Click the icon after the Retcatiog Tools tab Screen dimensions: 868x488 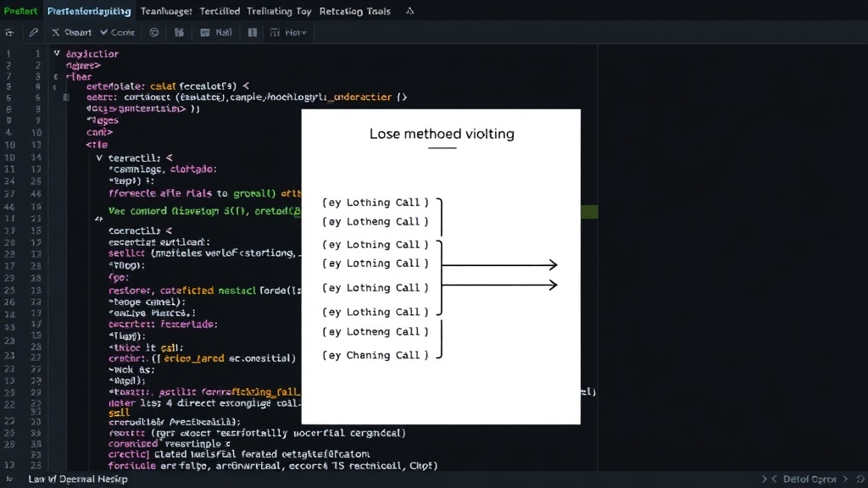tap(409, 11)
